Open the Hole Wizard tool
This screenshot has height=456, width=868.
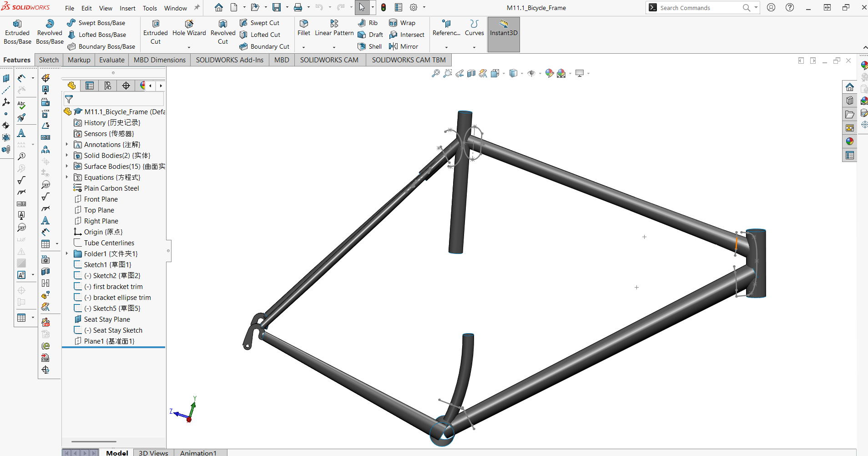tap(189, 28)
